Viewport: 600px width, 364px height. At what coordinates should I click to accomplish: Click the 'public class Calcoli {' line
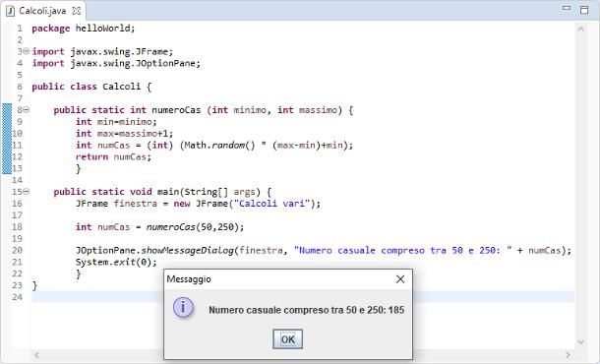tap(91, 87)
